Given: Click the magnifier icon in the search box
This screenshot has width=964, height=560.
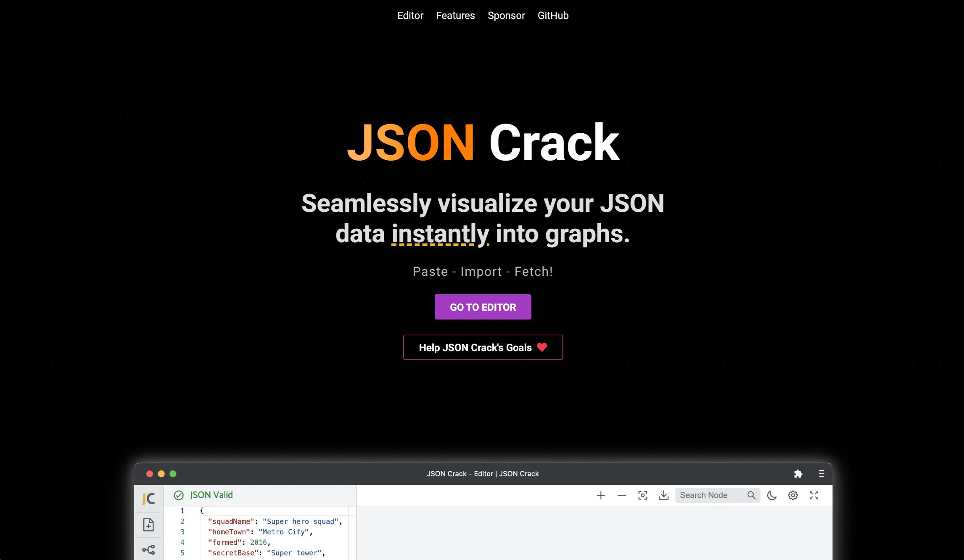Looking at the screenshot, I should pyautogui.click(x=751, y=495).
